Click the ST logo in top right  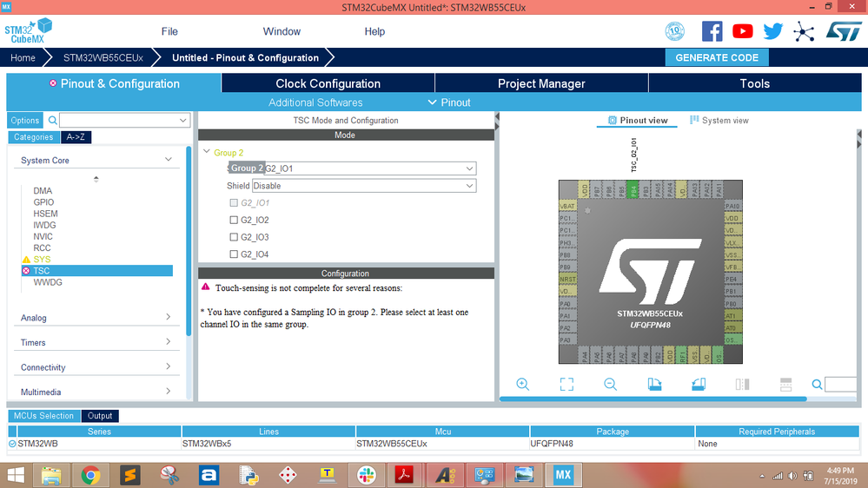pyautogui.click(x=844, y=31)
